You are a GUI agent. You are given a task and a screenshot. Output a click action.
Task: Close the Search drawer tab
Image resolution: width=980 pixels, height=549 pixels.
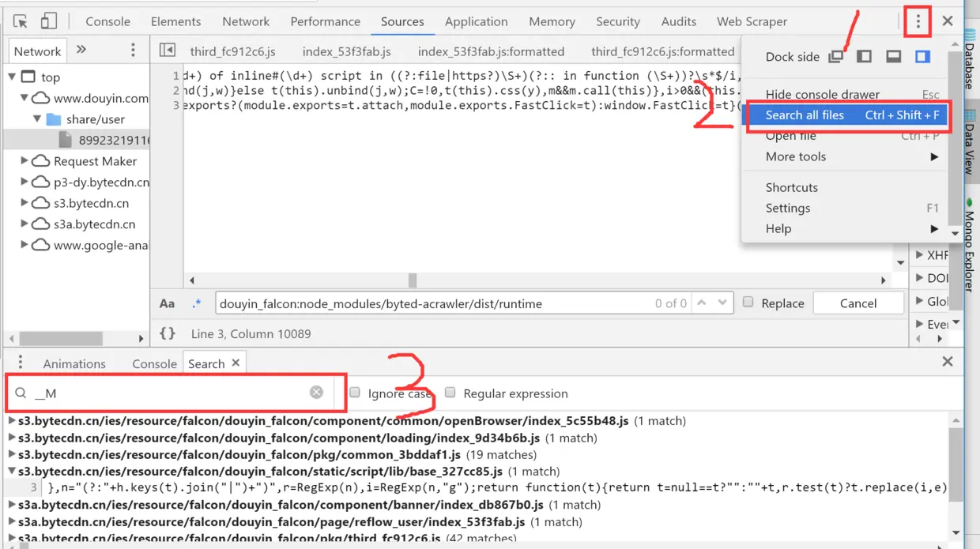click(x=236, y=363)
